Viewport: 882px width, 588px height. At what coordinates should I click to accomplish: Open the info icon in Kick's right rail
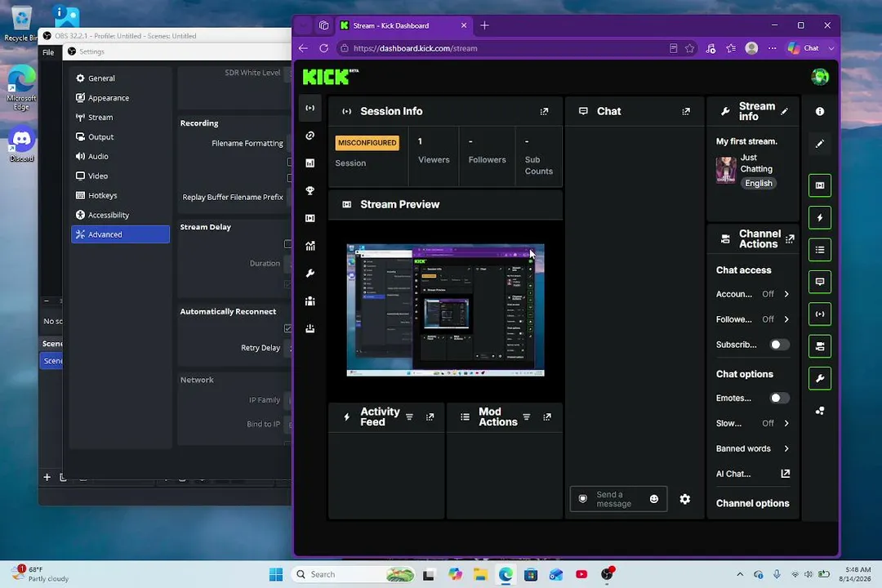[820, 111]
